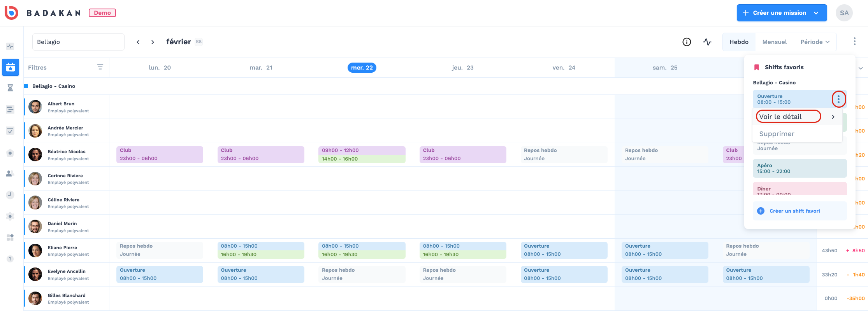Click plus icon beside Créer un shift favori

click(761, 211)
